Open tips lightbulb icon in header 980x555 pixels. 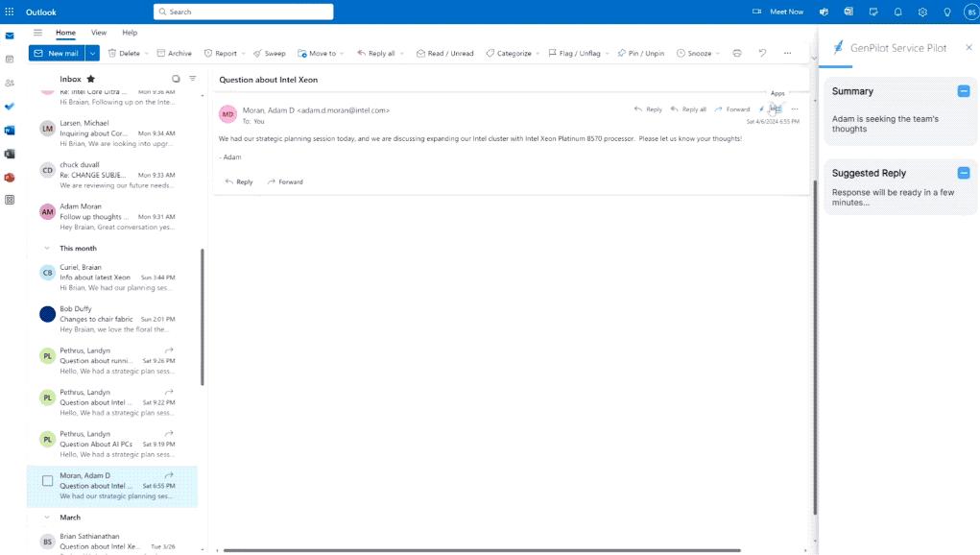946,12
